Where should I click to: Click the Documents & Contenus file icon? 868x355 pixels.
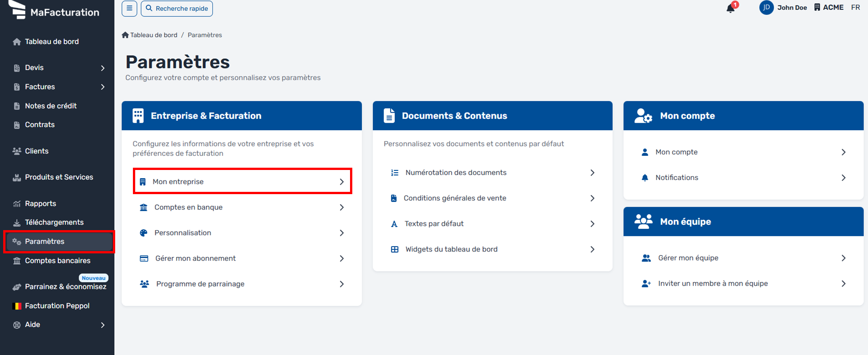pos(389,116)
